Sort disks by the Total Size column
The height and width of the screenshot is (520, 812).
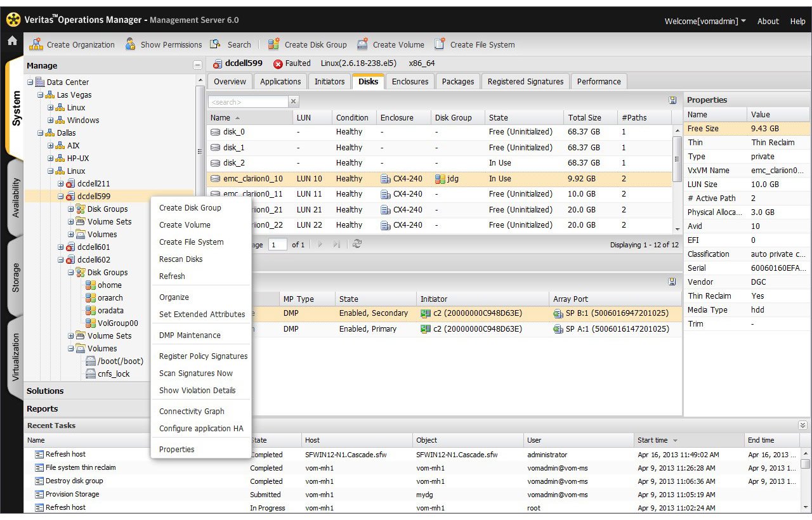coord(590,117)
